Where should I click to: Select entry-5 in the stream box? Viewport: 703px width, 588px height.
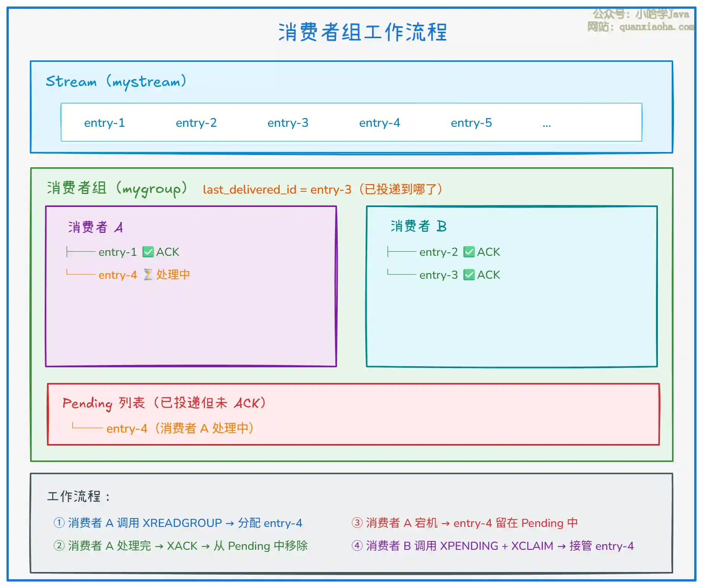471,123
